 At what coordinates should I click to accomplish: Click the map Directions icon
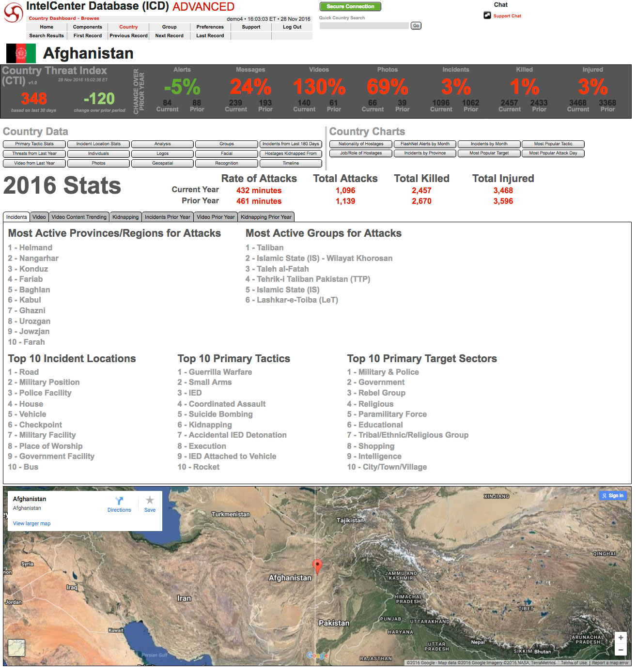(119, 501)
